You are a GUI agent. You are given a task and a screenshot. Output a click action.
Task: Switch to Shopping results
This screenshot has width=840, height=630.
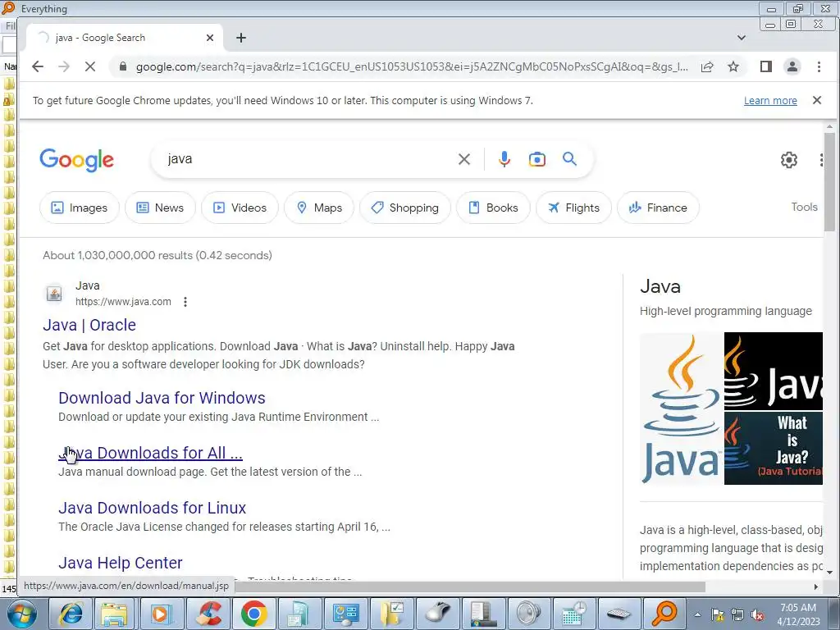pyautogui.click(x=405, y=208)
